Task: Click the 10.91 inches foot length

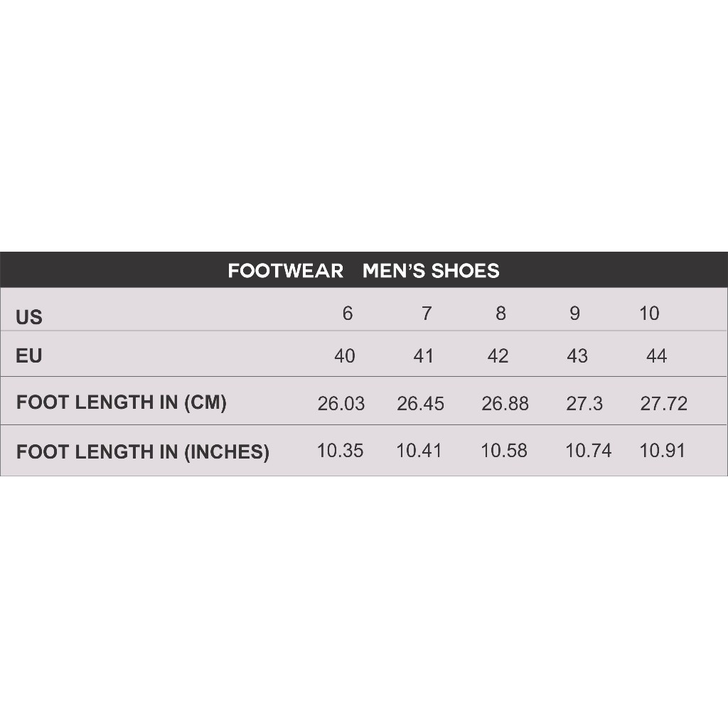Action: tap(662, 451)
